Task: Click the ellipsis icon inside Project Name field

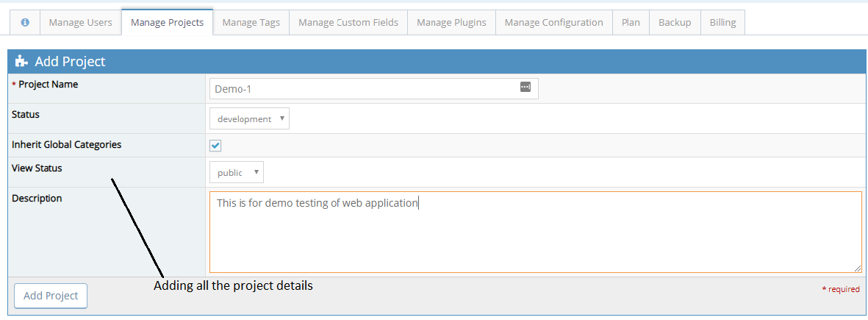Action: 525,87
